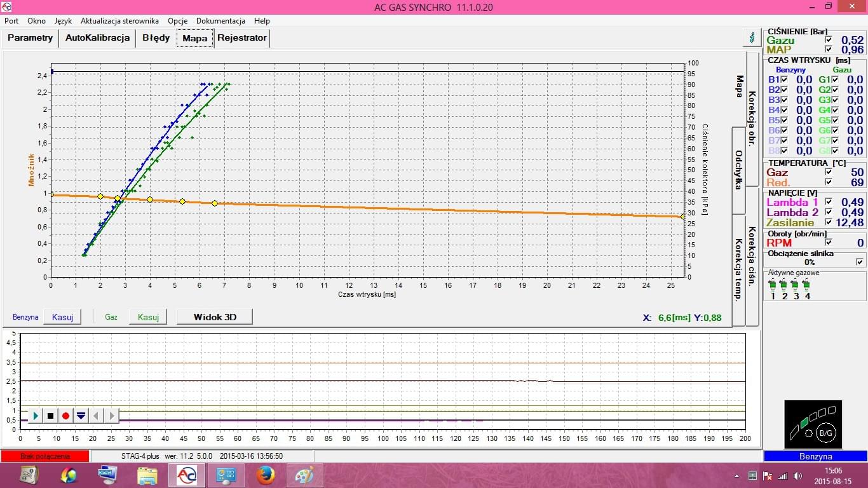The image size is (868, 488).
Task: Select the vertical Korekcja obr. tab
Action: pyautogui.click(x=752, y=119)
